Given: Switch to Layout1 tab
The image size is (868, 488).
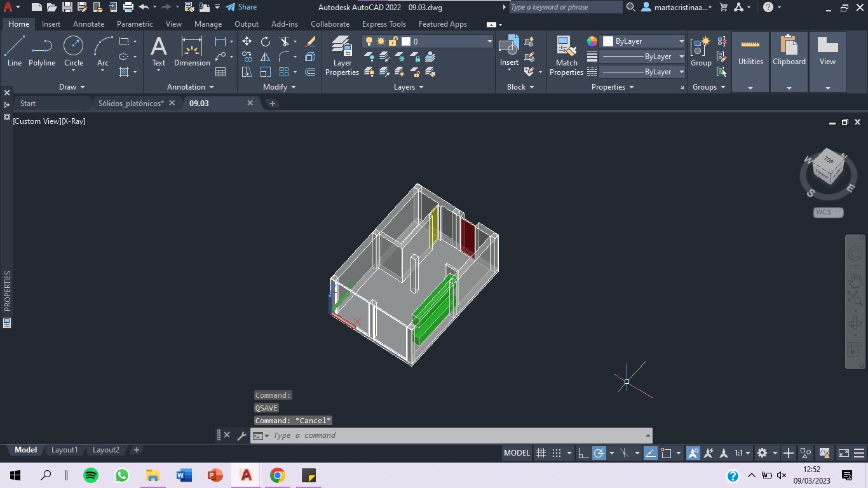Looking at the screenshot, I should [64, 450].
